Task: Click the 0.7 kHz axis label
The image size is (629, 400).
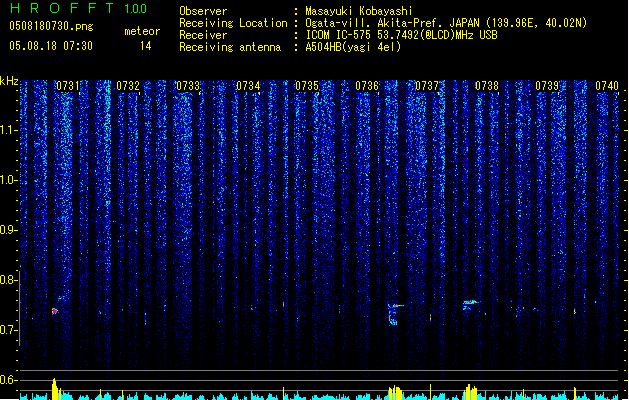Action: [x=8, y=330]
